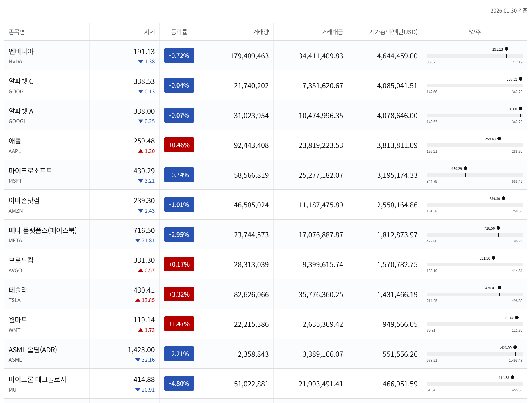This screenshot has width=532, height=403.
Task: Click the 52-week dot marker for META
Action: pyautogui.click(x=498, y=228)
